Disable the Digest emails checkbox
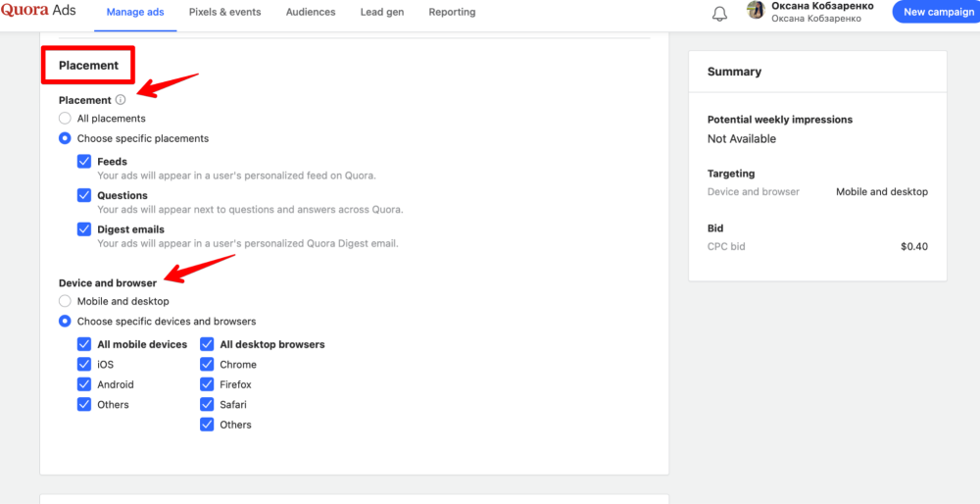 [84, 228]
